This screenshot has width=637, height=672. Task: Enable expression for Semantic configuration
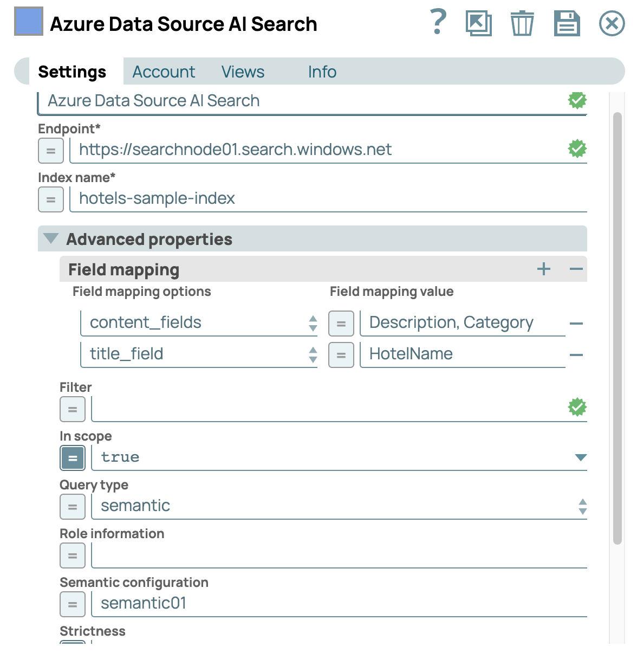(x=73, y=604)
